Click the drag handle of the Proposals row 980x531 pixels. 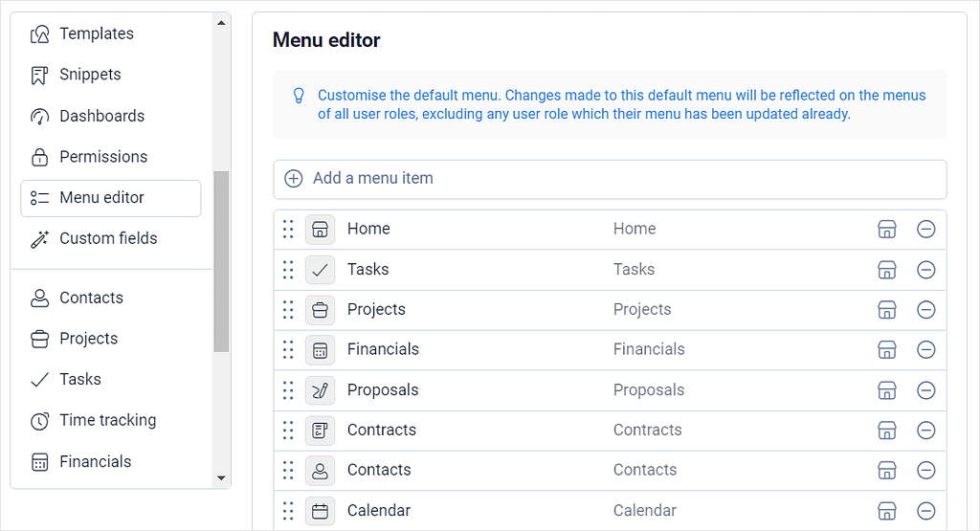[x=288, y=390]
